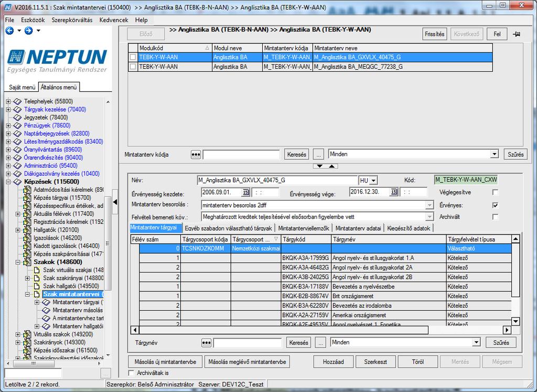This screenshot has width=537, height=392.
Task: Toggle the Archivált checkbox
Action: (x=495, y=217)
